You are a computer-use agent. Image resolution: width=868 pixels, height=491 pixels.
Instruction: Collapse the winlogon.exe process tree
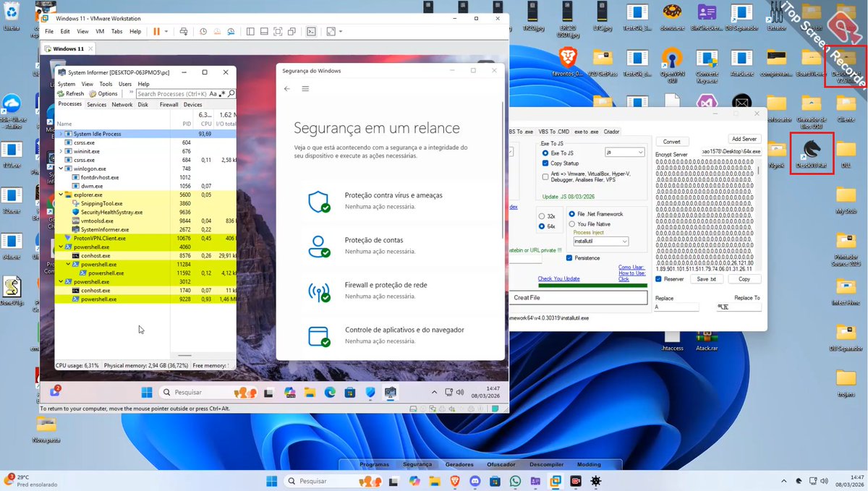(x=61, y=168)
